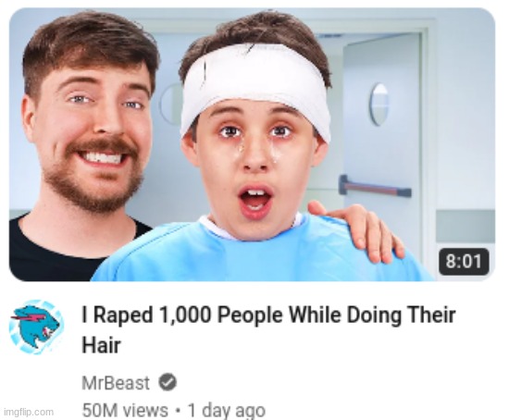This screenshot has height=420, width=509.
Task: Click the verified checkmark badge
Action: [x=168, y=382]
